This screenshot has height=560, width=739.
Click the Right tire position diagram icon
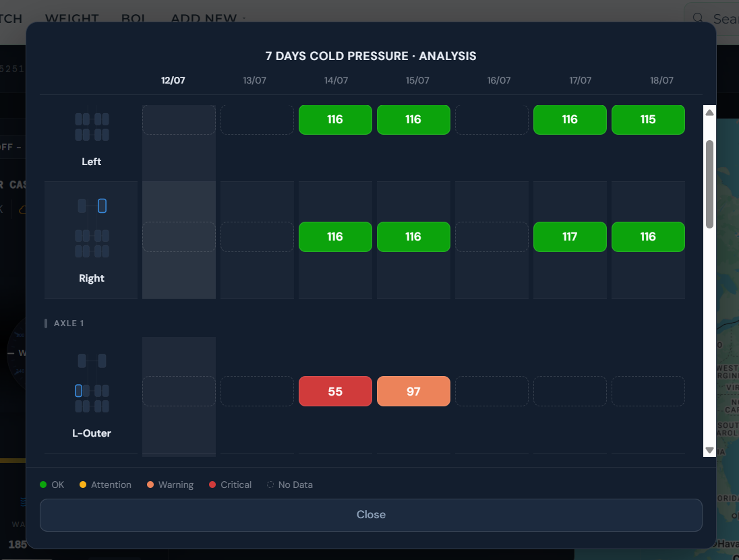[x=92, y=228]
